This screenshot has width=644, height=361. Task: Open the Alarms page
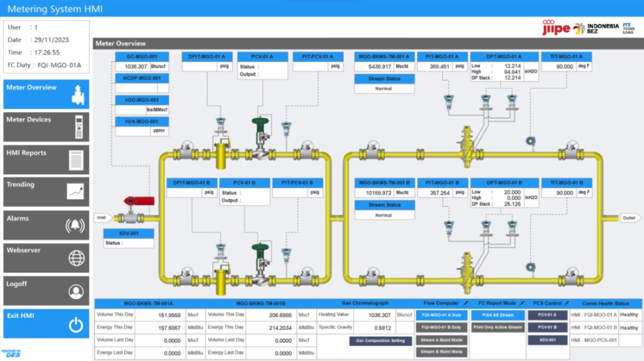[46, 225]
